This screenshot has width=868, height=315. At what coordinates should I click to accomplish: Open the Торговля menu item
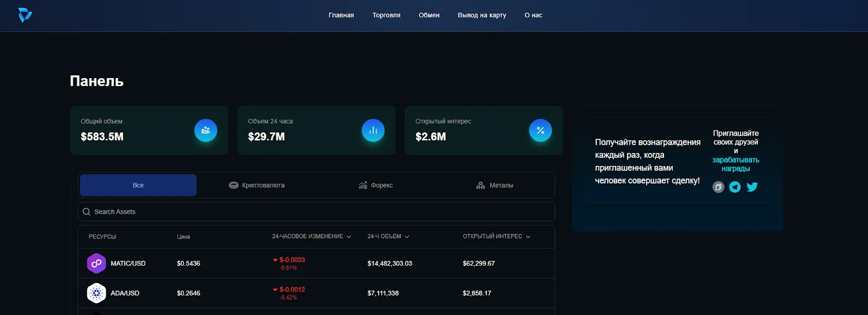point(386,15)
